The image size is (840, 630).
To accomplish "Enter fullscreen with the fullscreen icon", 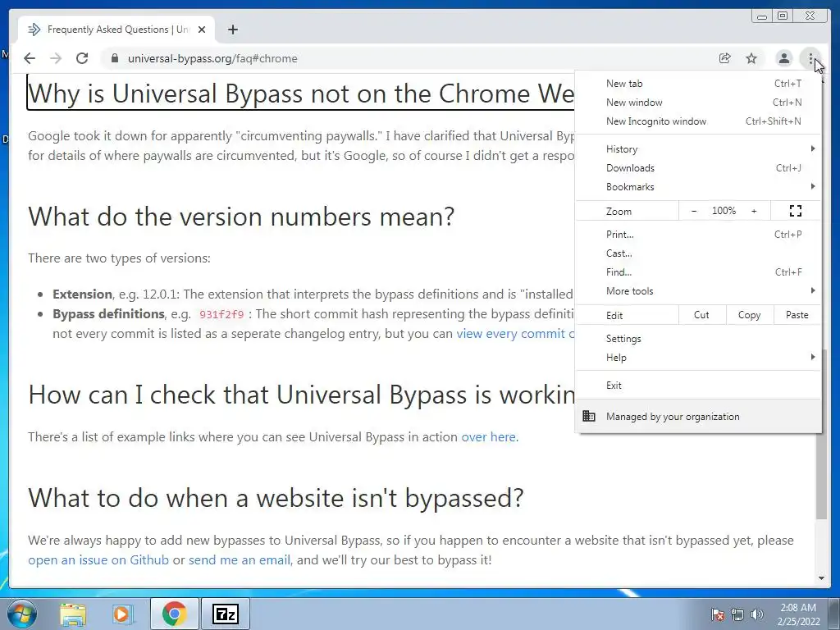I will 796,211.
